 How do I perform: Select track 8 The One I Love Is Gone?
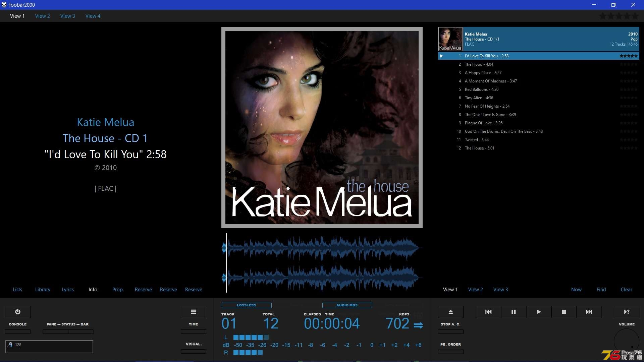tap(539, 115)
